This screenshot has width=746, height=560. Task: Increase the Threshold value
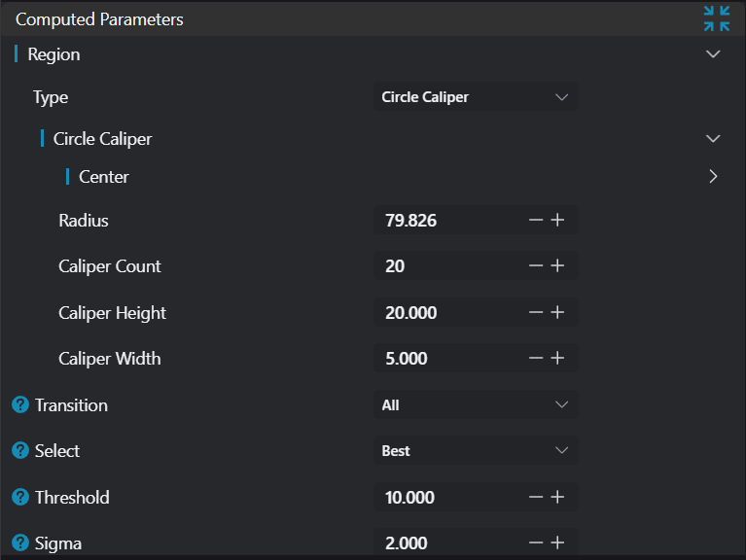(557, 497)
